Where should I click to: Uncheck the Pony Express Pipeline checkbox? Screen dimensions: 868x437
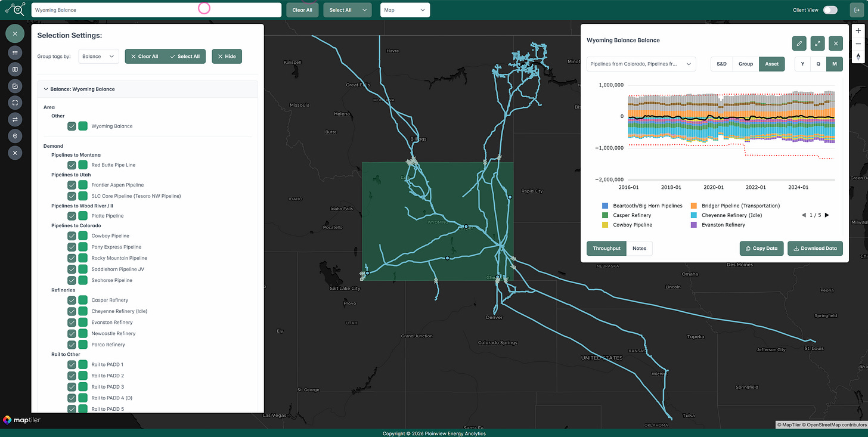click(72, 247)
